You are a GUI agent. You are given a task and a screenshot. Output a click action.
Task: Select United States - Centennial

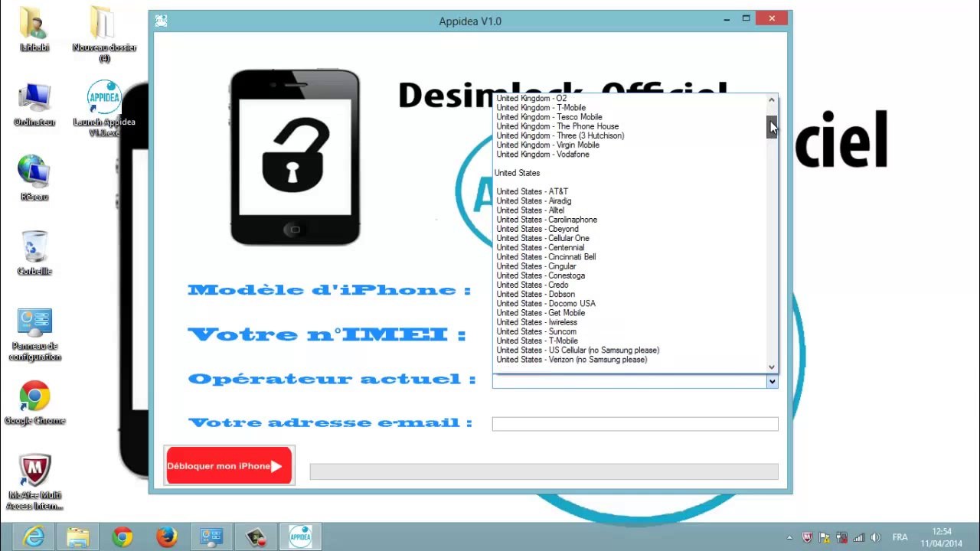(x=541, y=247)
